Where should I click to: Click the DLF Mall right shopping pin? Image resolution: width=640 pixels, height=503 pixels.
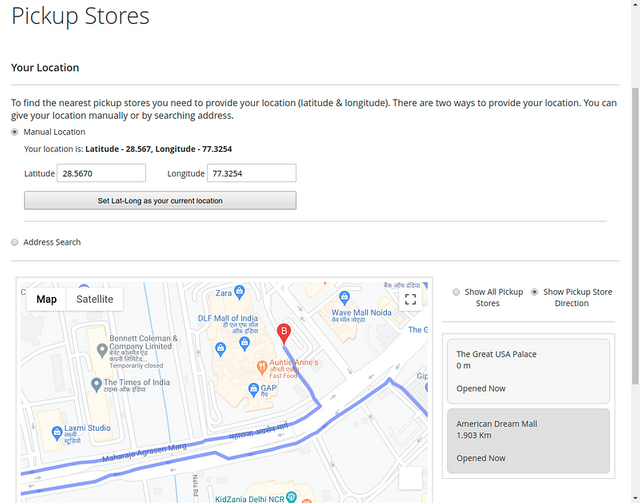click(x=244, y=343)
